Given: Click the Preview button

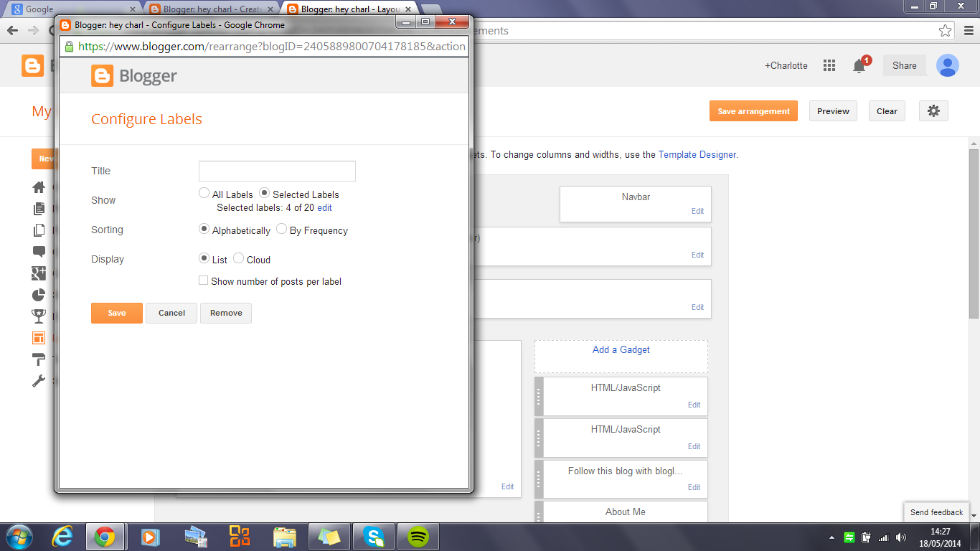Looking at the screenshot, I should pyautogui.click(x=833, y=111).
